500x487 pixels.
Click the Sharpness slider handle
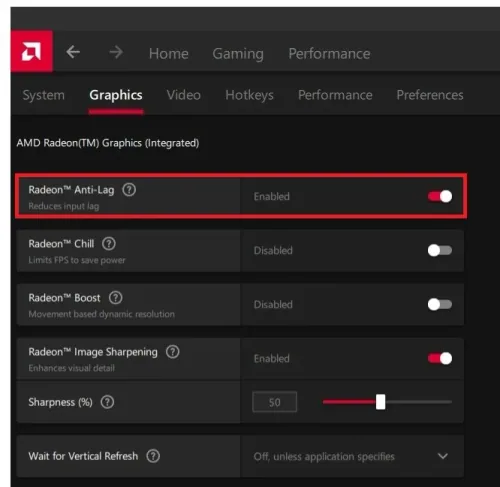pyautogui.click(x=380, y=402)
